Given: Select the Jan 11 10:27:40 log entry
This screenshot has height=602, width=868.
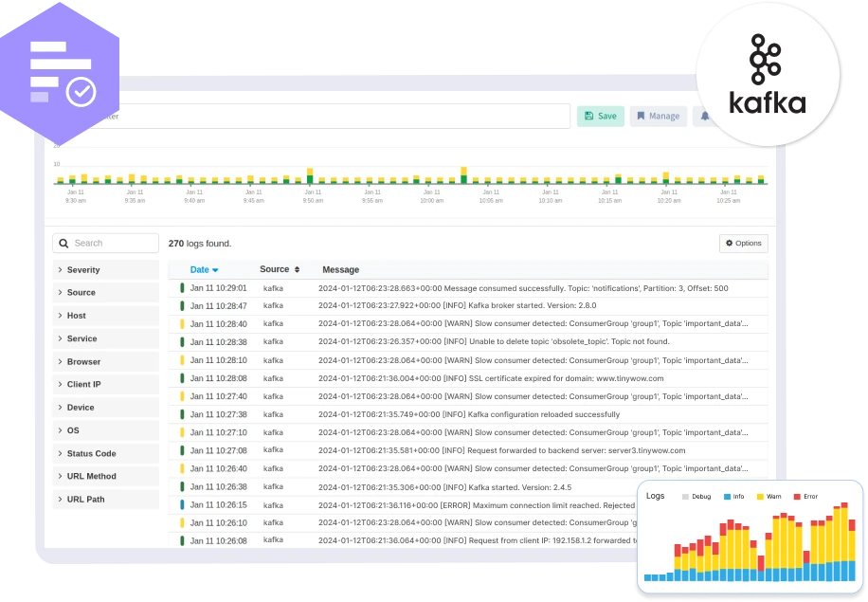Looking at the screenshot, I should tap(468, 396).
